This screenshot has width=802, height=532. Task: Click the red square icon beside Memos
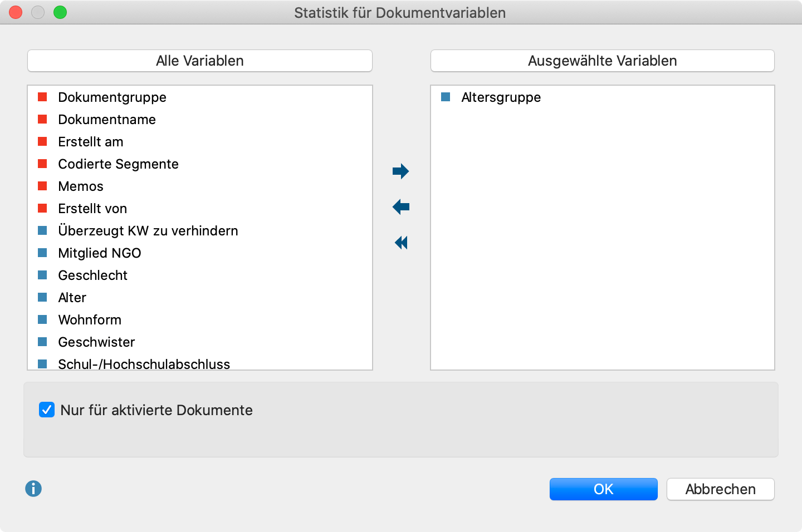[x=42, y=186]
